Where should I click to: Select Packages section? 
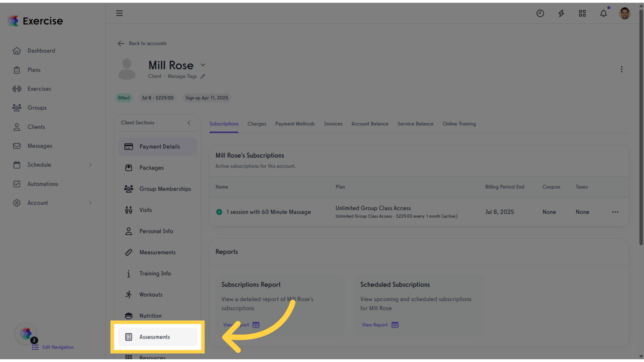[x=158, y=168]
